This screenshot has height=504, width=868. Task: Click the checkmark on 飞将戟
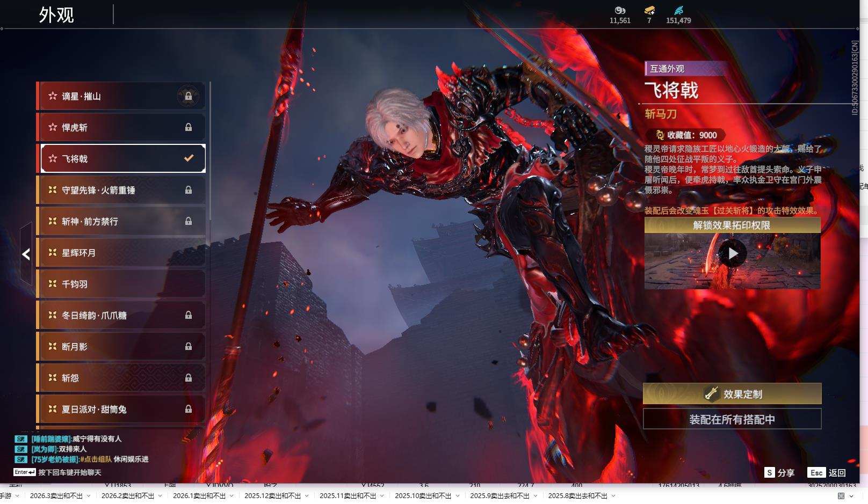pos(189,158)
